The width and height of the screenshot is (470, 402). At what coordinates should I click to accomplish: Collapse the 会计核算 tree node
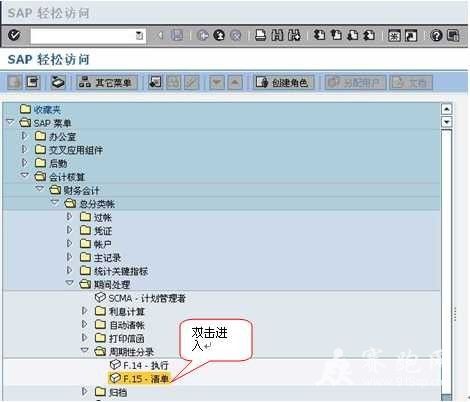25,176
